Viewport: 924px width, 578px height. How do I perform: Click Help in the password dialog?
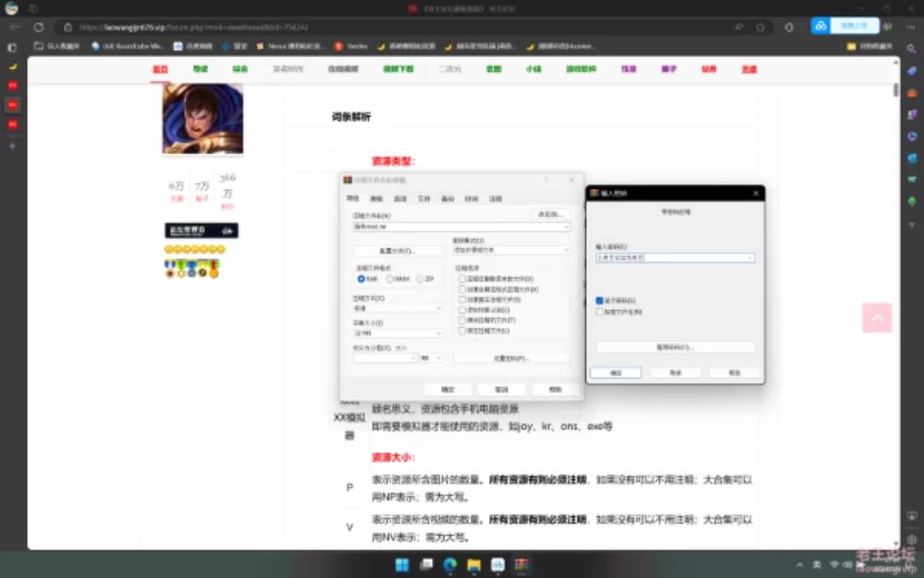pyautogui.click(x=734, y=373)
